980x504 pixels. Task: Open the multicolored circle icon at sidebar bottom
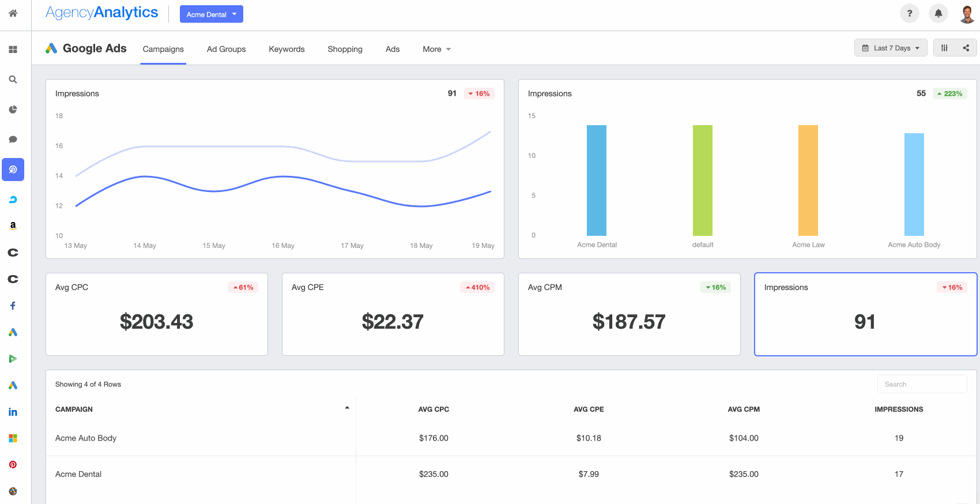[13, 491]
